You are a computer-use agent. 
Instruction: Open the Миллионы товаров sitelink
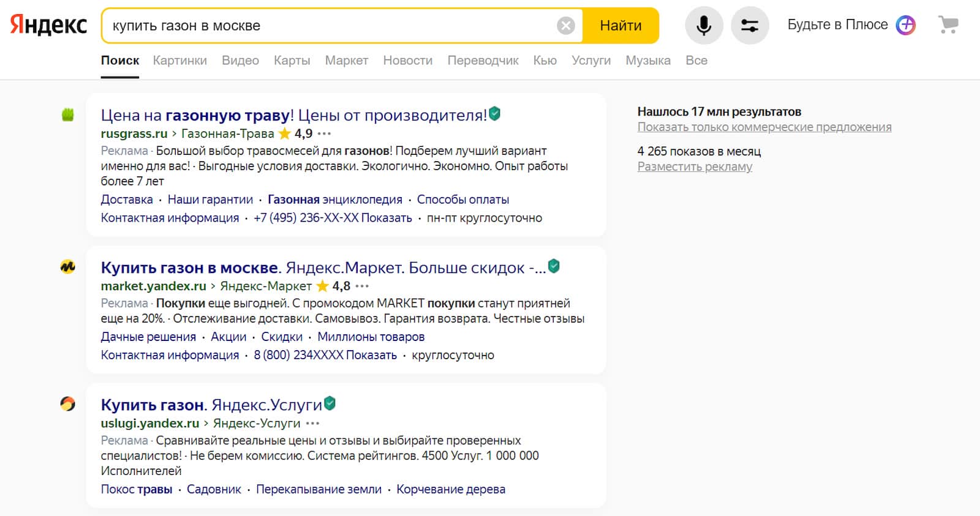pyautogui.click(x=371, y=337)
